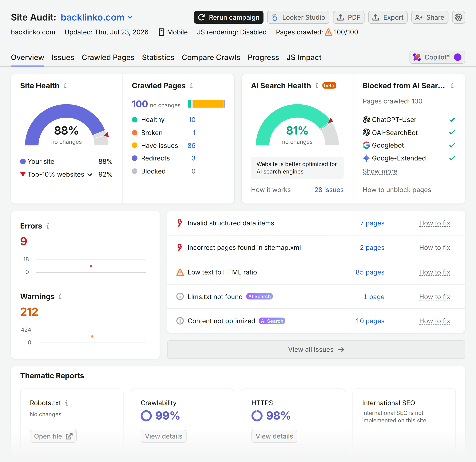Click the PDF export button
The width and height of the screenshot is (476, 462).
click(x=348, y=17)
